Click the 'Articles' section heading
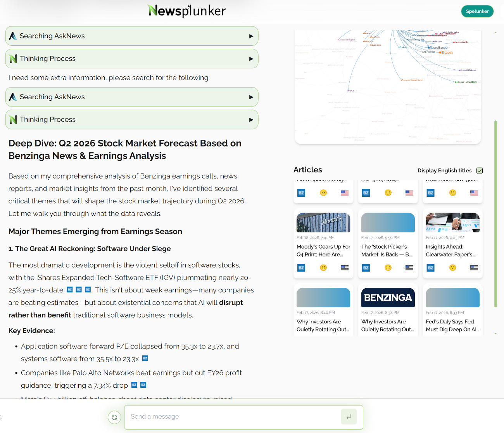Screen dimensions: 504x433 (308, 170)
